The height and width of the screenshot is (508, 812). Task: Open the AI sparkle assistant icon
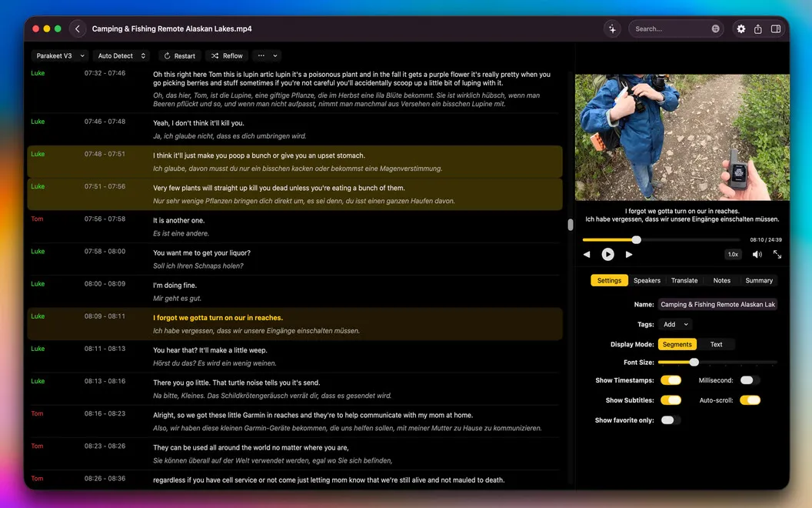tap(612, 29)
